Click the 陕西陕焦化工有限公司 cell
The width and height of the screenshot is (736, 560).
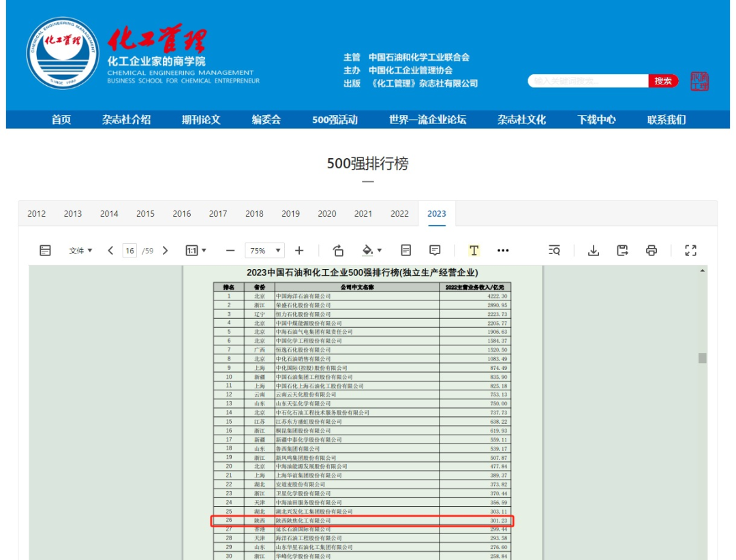(x=356, y=520)
